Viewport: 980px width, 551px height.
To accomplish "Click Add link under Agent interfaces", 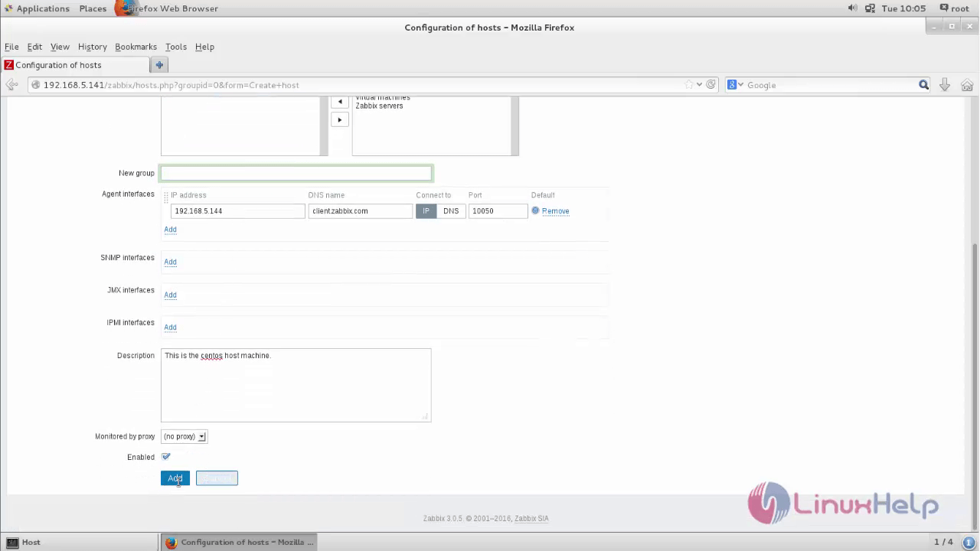I will click(x=170, y=230).
